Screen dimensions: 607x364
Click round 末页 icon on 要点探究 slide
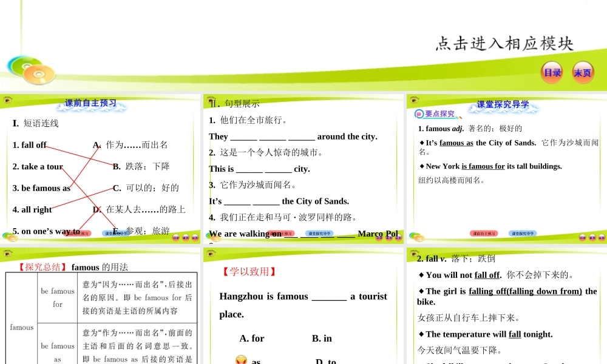(x=602, y=237)
